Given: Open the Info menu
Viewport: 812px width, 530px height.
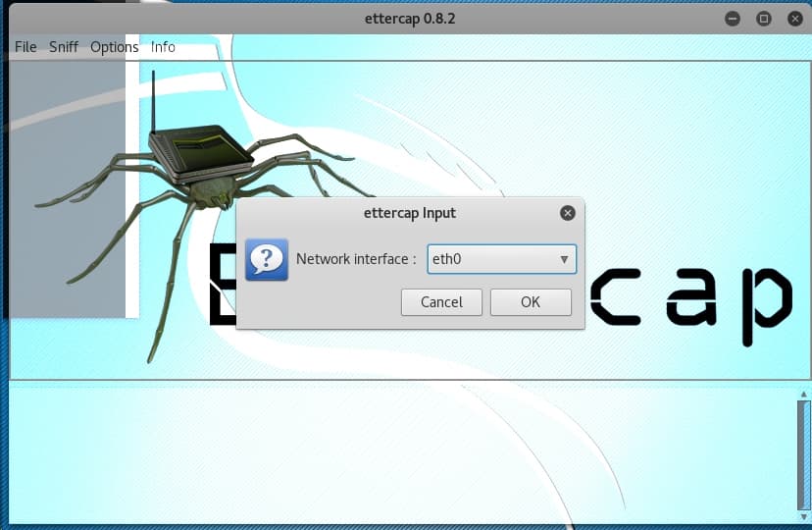Looking at the screenshot, I should [163, 47].
